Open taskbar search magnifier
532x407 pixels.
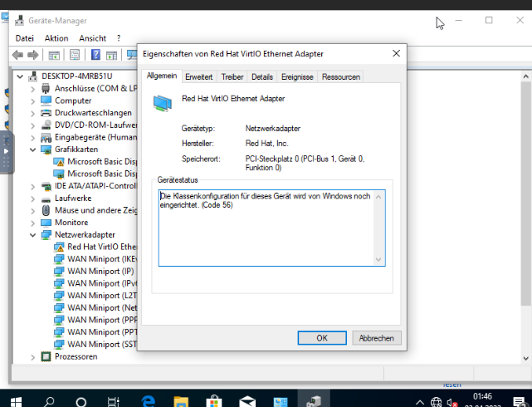48,402
